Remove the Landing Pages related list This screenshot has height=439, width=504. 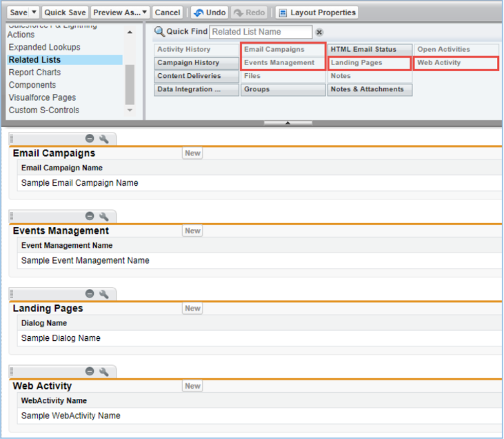pyautogui.click(x=90, y=294)
